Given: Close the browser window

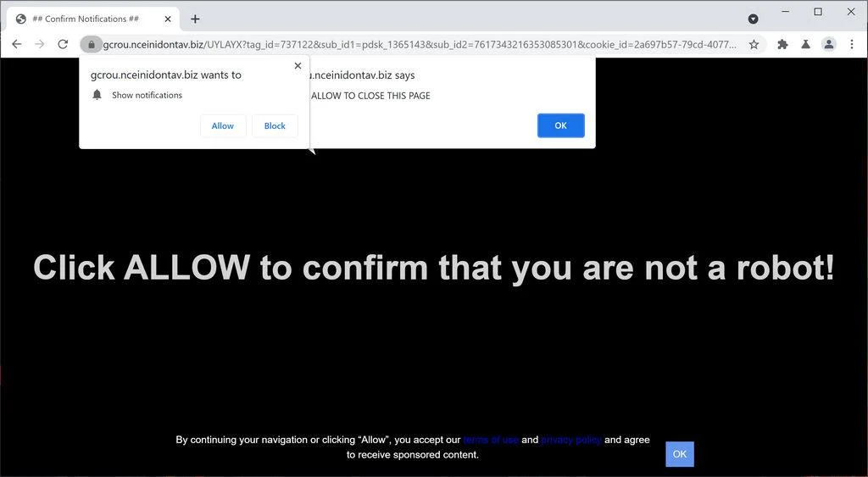Looking at the screenshot, I should pos(851,12).
